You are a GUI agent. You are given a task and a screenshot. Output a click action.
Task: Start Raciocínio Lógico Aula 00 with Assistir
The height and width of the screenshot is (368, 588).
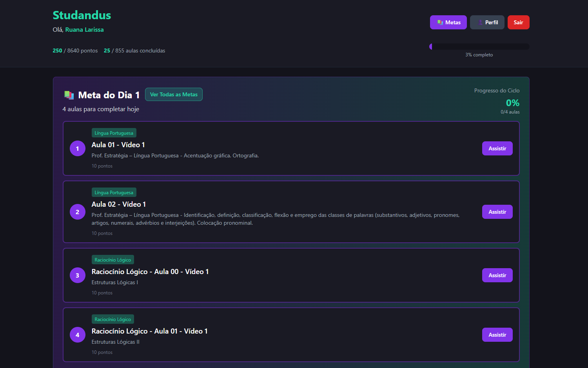tap(497, 275)
